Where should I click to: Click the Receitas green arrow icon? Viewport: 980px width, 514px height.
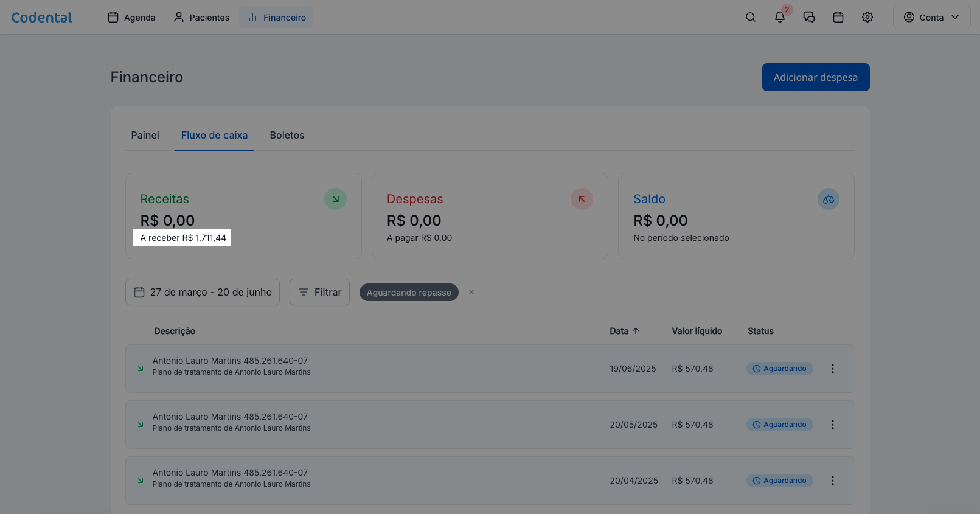tap(335, 199)
